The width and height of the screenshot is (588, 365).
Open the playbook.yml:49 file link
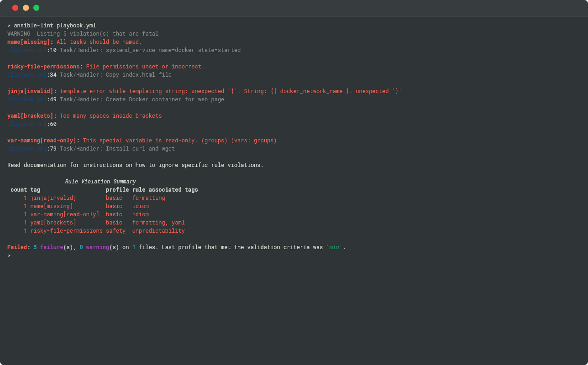point(31,99)
